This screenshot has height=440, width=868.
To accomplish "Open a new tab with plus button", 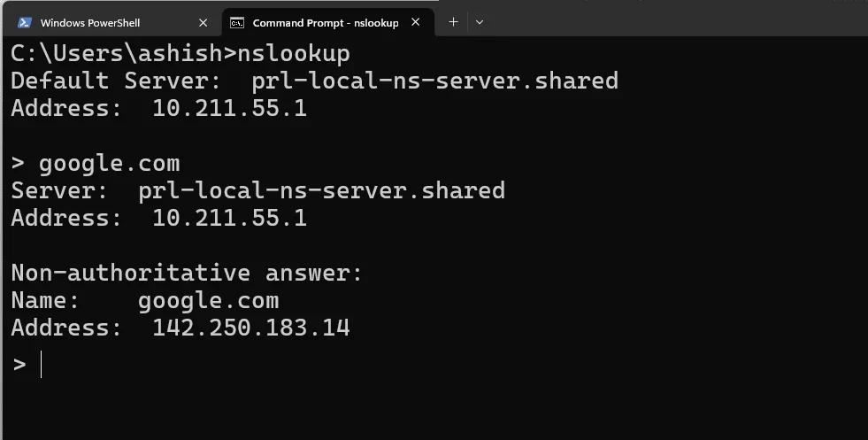I will click(453, 22).
